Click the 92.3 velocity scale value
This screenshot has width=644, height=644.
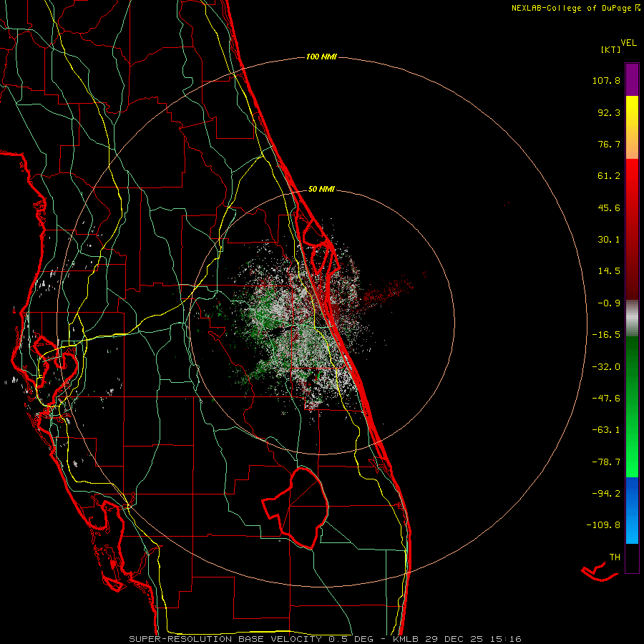(609, 112)
